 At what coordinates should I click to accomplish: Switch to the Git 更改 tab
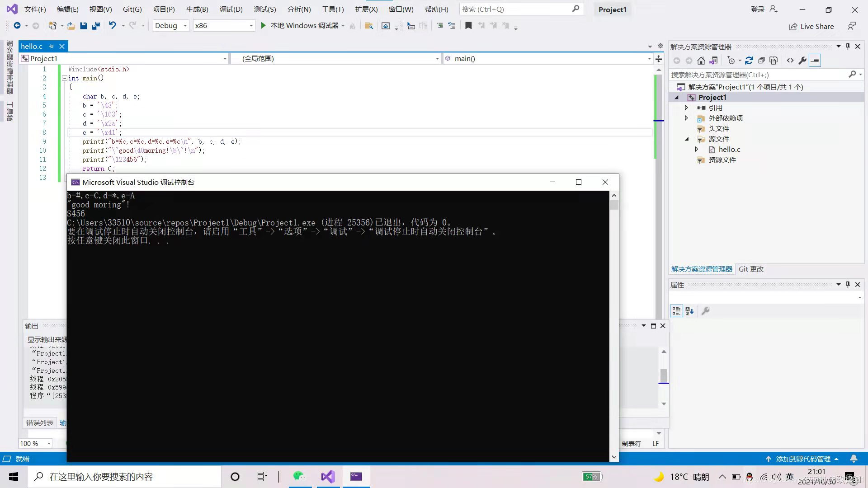[x=750, y=269]
